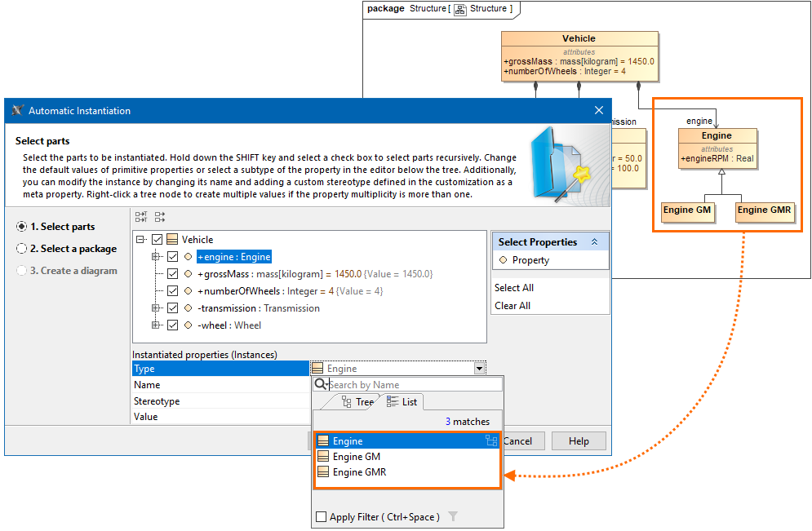Select the Stereotype property row
Screen dimensions: 812x531
[220, 401]
